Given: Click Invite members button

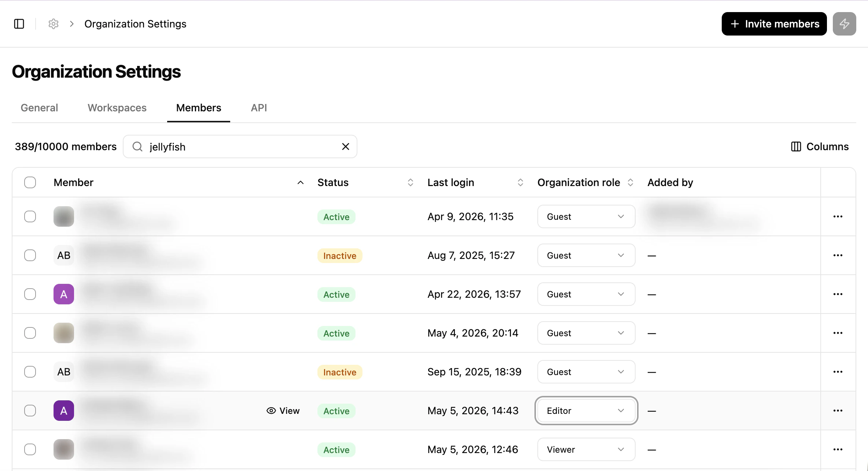Looking at the screenshot, I should [774, 24].
